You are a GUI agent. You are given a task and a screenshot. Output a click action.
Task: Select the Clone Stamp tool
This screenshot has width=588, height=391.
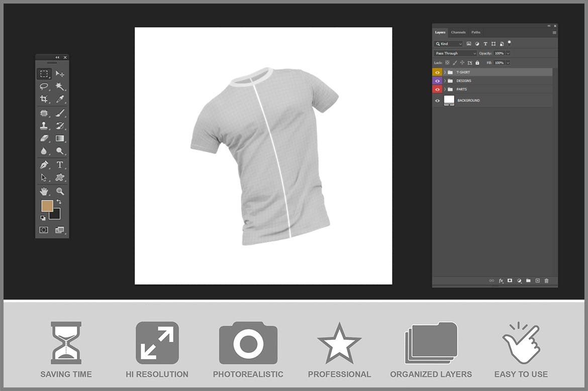pos(44,125)
